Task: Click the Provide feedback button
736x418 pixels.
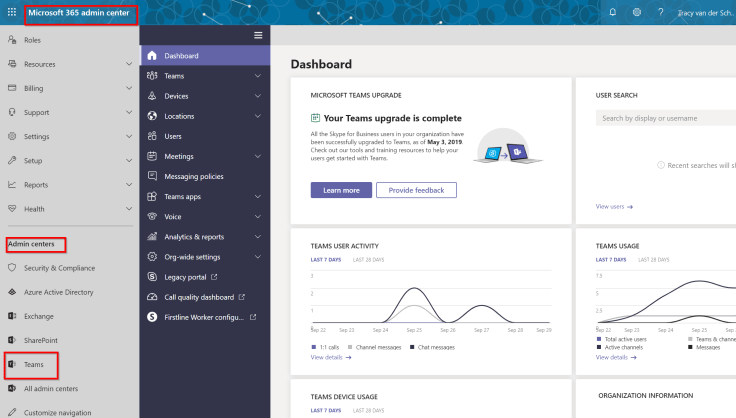Action: click(x=416, y=190)
